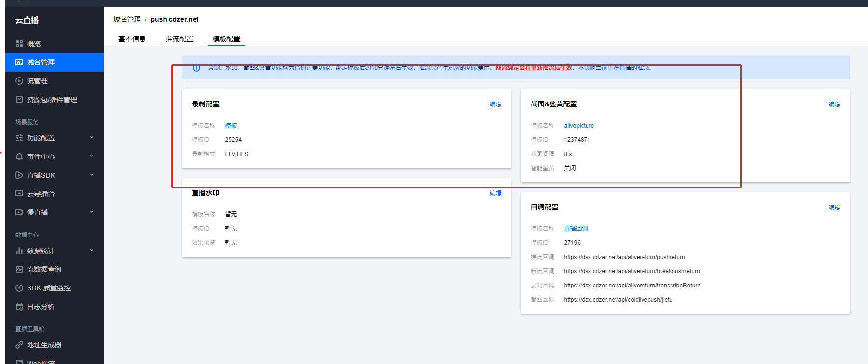Edit the 回调配置 card
The width and height of the screenshot is (868, 364).
834,208
